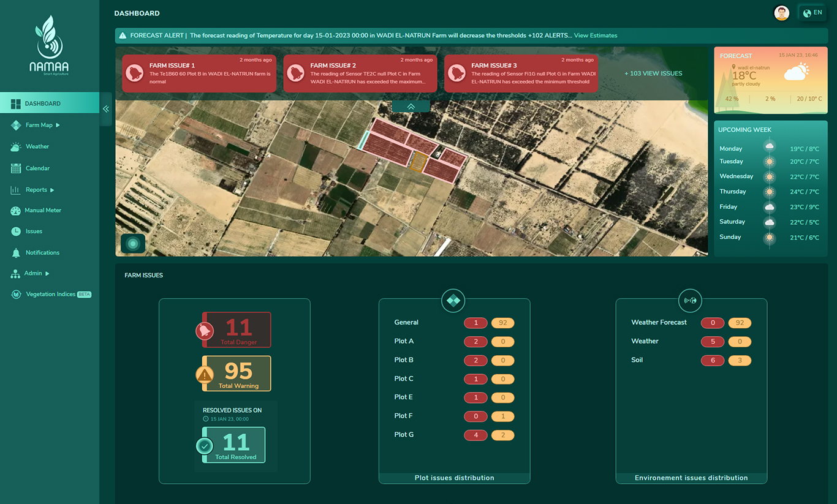Open the user profile avatar
This screenshot has height=504, width=837.
click(x=781, y=13)
